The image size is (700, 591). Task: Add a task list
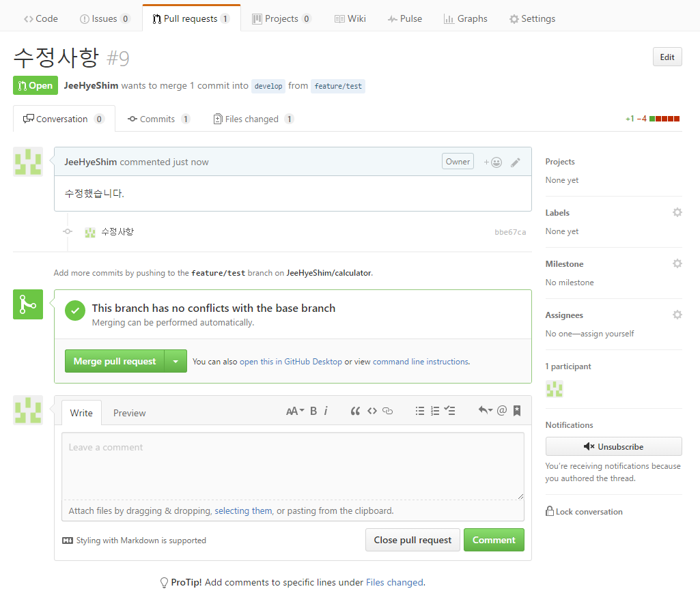(x=449, y=411)
